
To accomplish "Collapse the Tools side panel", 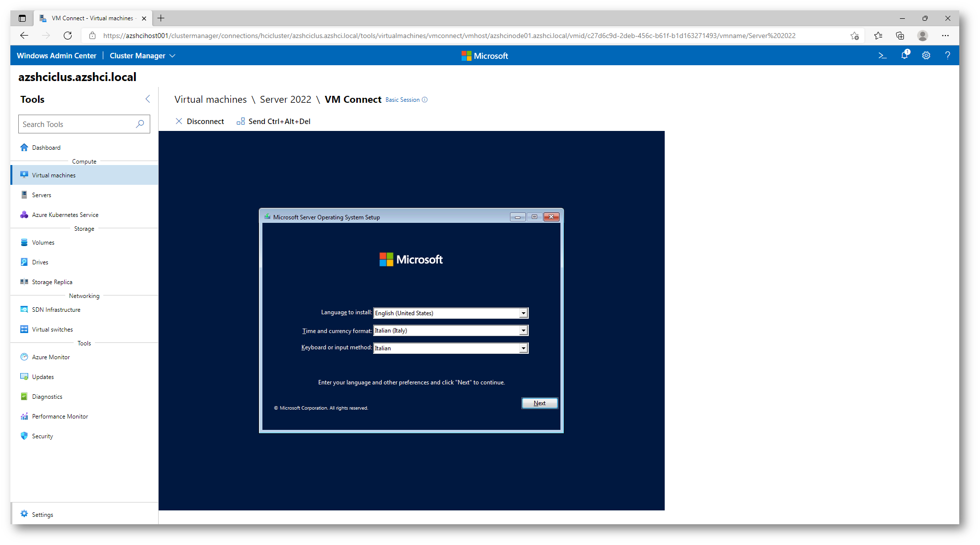I will point(148,99).
